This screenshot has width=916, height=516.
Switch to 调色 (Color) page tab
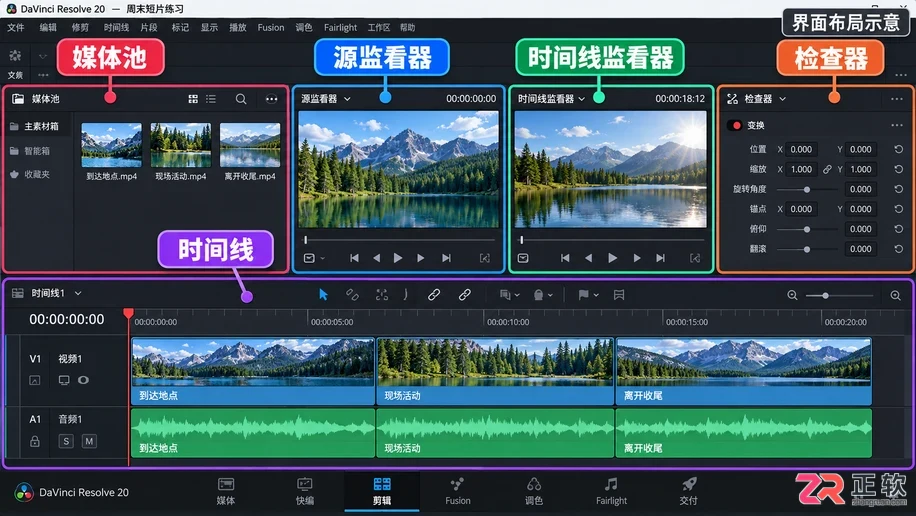pyautogui.click(x=534, y=491)
